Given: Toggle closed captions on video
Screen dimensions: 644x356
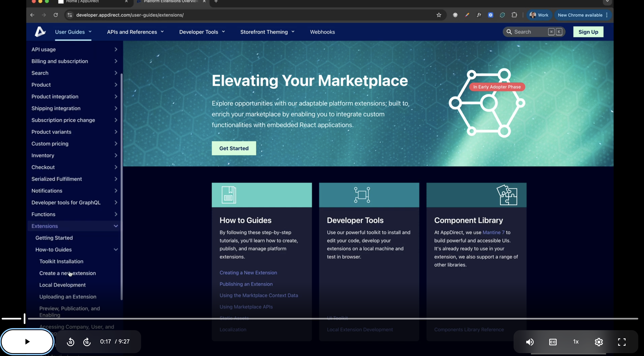Looking at the screenshot, I should [x=553, y=341].
